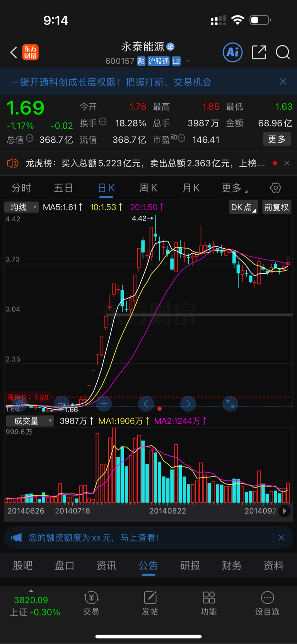Switch to the 月K chart tab

[x=191, y=188]
